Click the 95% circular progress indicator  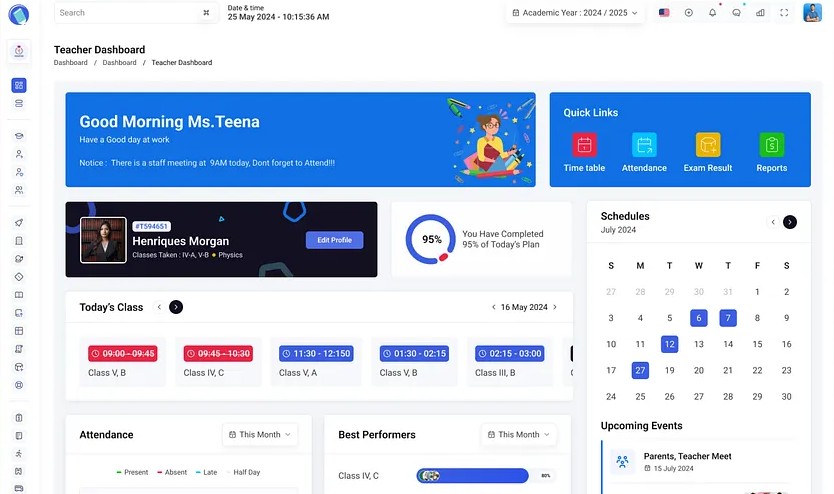coord(431,239)
